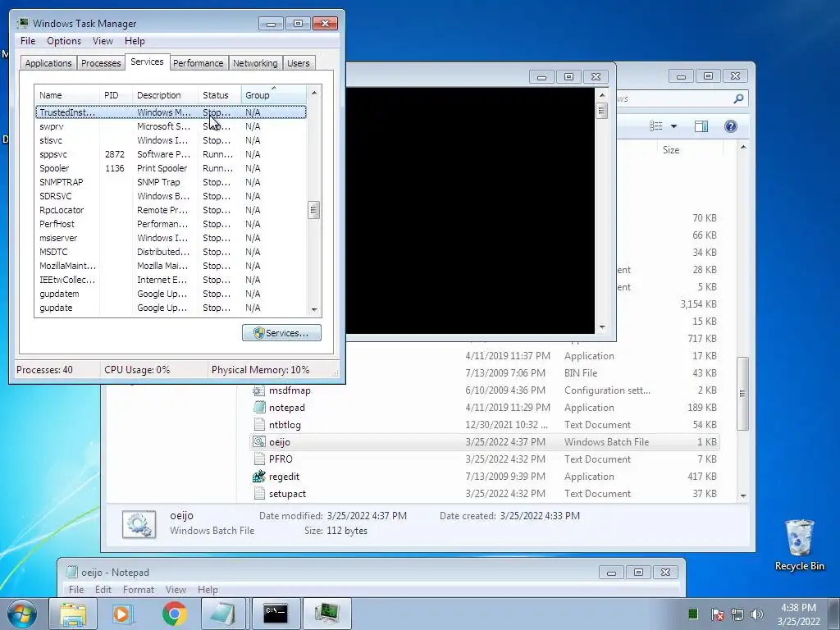Select the setupact text document

click(484, 493)
